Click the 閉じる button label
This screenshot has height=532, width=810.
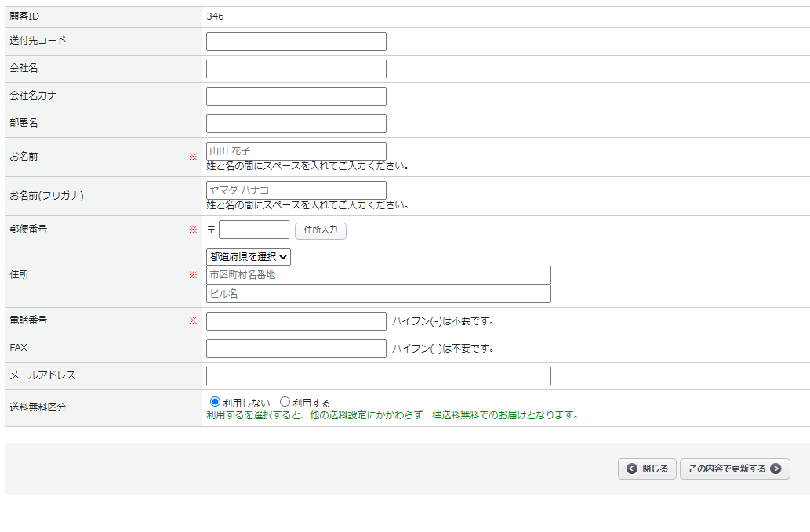click(655, 469)
